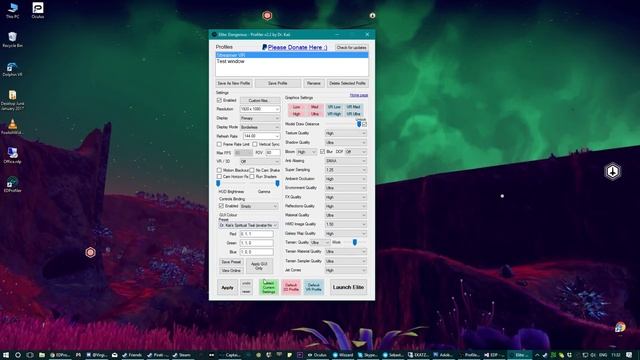The height and width of the screenshot is (360, 640).
Task: Open the Dolphin VR desktop shortcut
Action: (13, 69)
